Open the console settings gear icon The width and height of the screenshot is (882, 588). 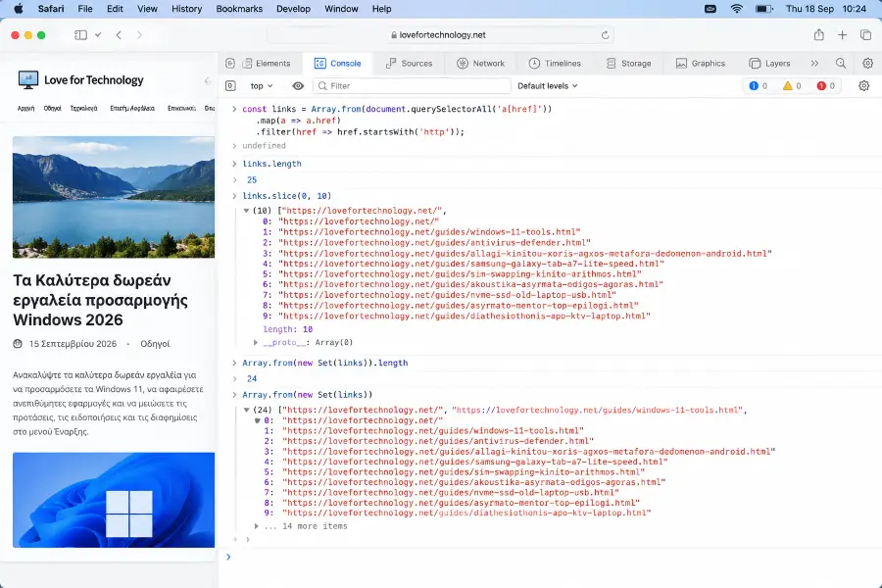pos(864,86)
